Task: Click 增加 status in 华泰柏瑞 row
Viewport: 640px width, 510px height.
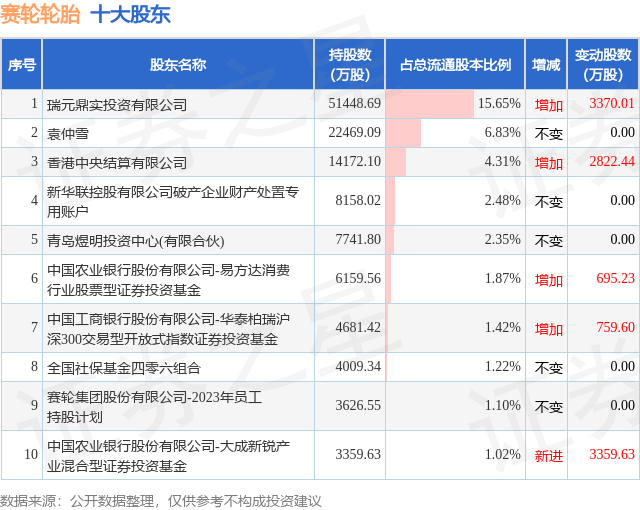Action: point(549,329)
